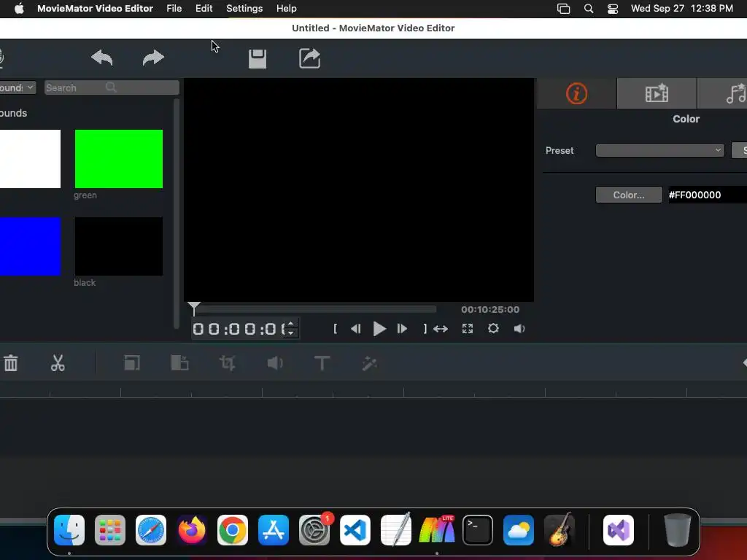Launch Safari from the Dock

tap(151, 530)
